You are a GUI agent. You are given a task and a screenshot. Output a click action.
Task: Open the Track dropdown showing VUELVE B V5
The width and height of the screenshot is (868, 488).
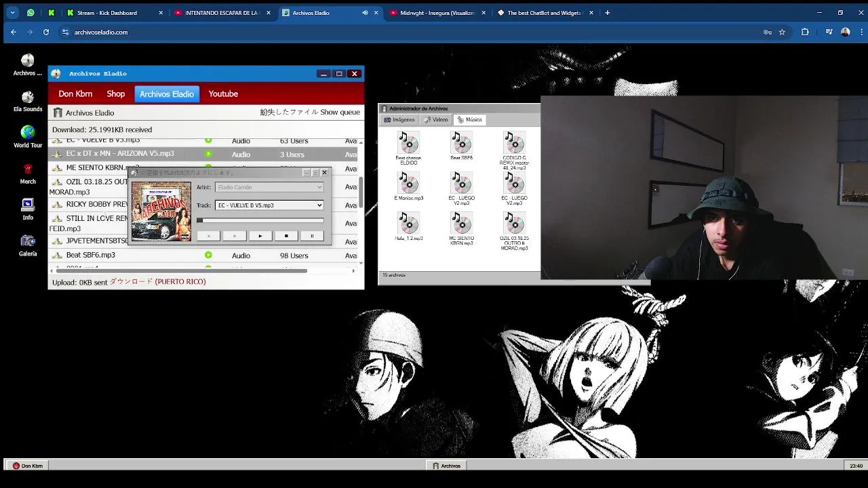click(x=269, y=205)
